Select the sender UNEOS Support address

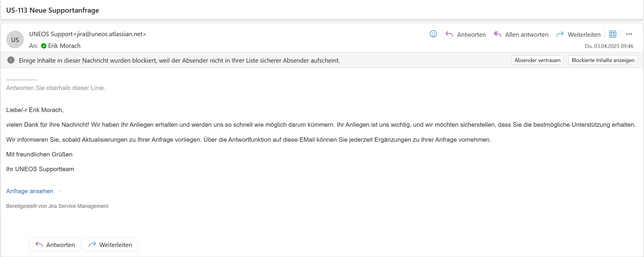coord(87,34)
